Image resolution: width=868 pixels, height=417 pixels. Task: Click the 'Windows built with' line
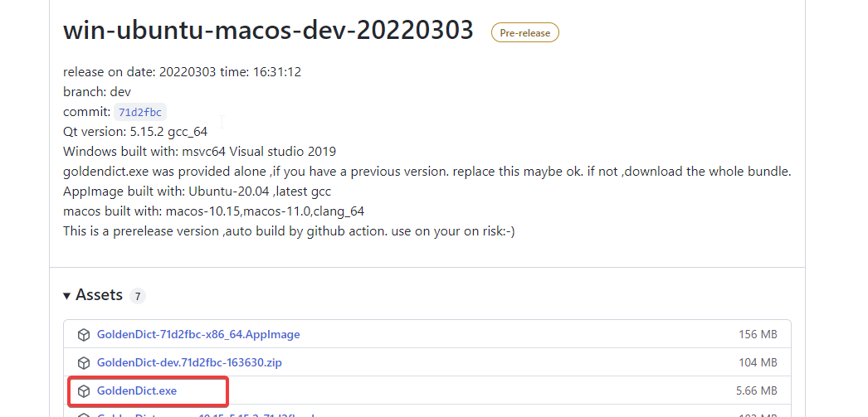(x=199, y=152)
